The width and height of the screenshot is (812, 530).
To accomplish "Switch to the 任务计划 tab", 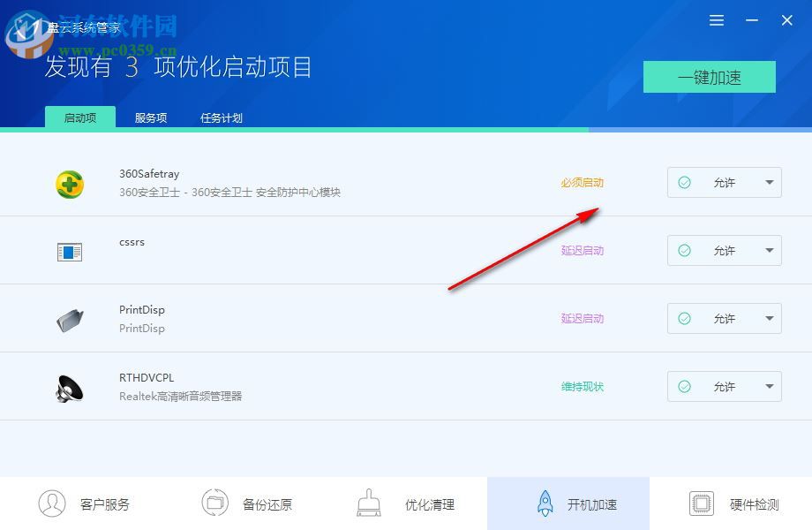I will (221, 117).
